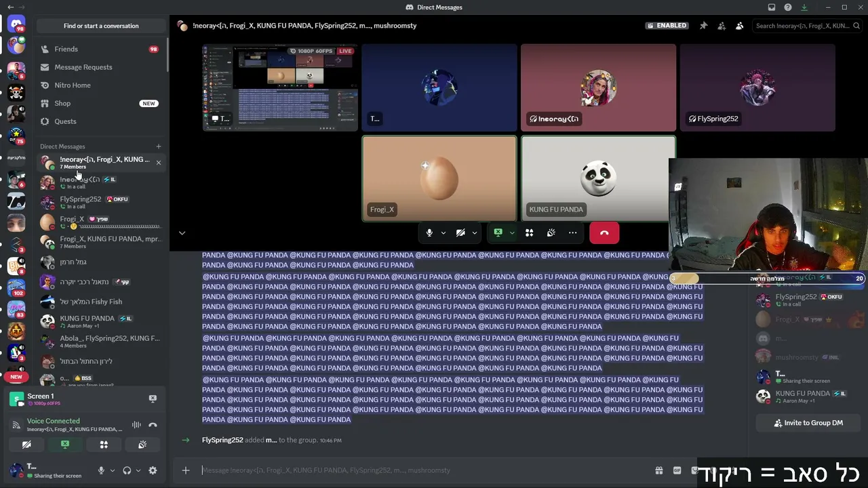Open the gift icon in message bar
Image resolution: width=868 pixels, height=488 pixels.
coord(658,470)
